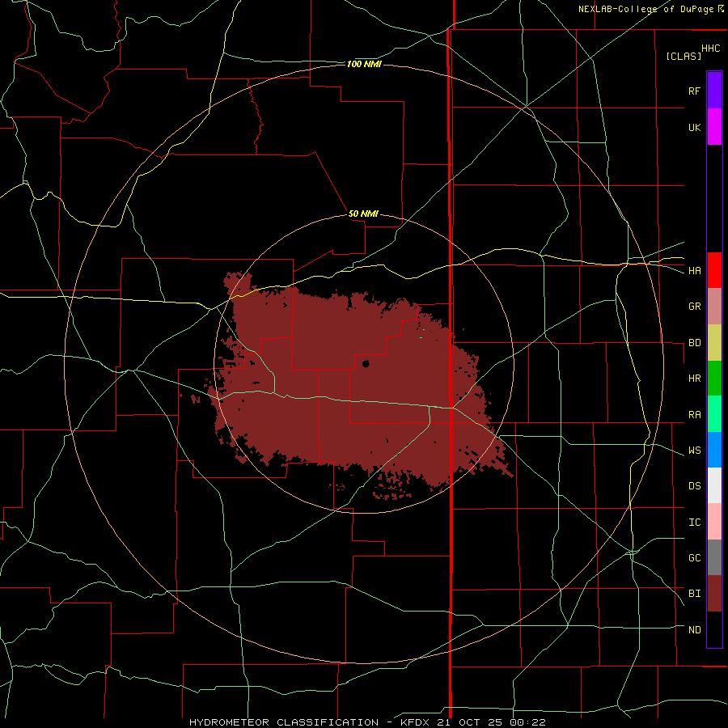Click the "KFDX" radar site identifier
Viewport: 728px width, 728px height.
click(416, 722)
